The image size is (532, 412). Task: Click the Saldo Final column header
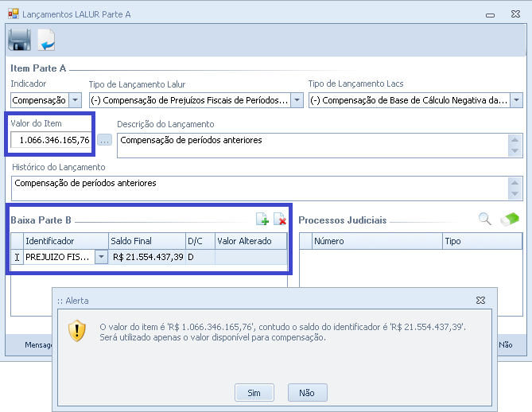pos(147,241)
